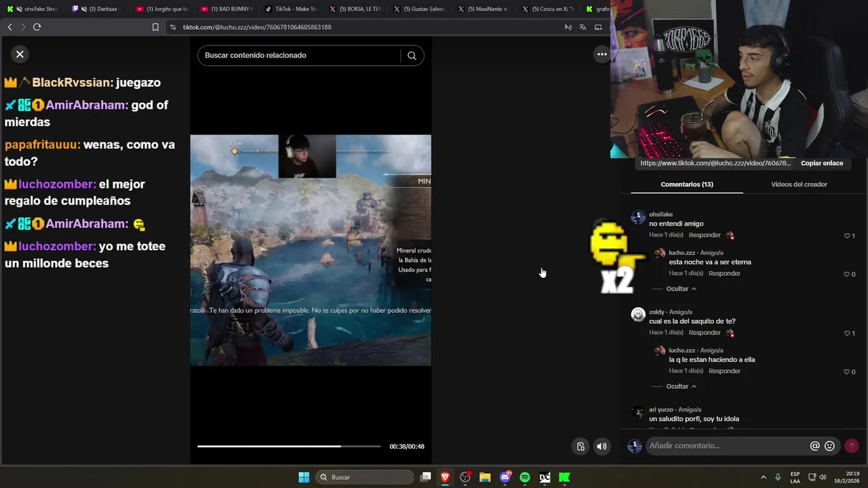Reply to zoldy's comment

coord(705,333)
